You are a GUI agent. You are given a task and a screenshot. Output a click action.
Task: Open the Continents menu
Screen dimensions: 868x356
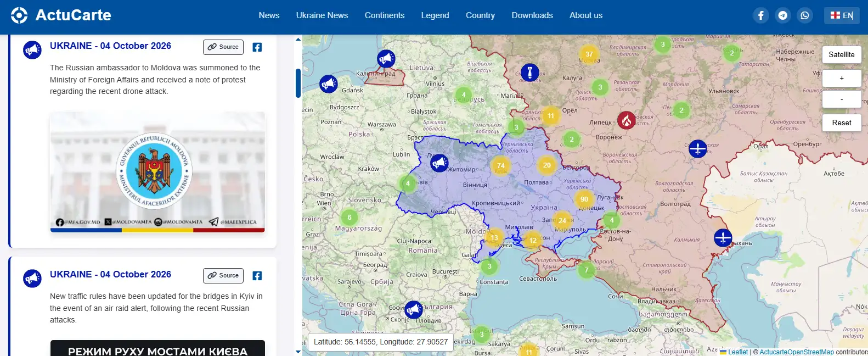pyautogui.click(x=385, y=15)
